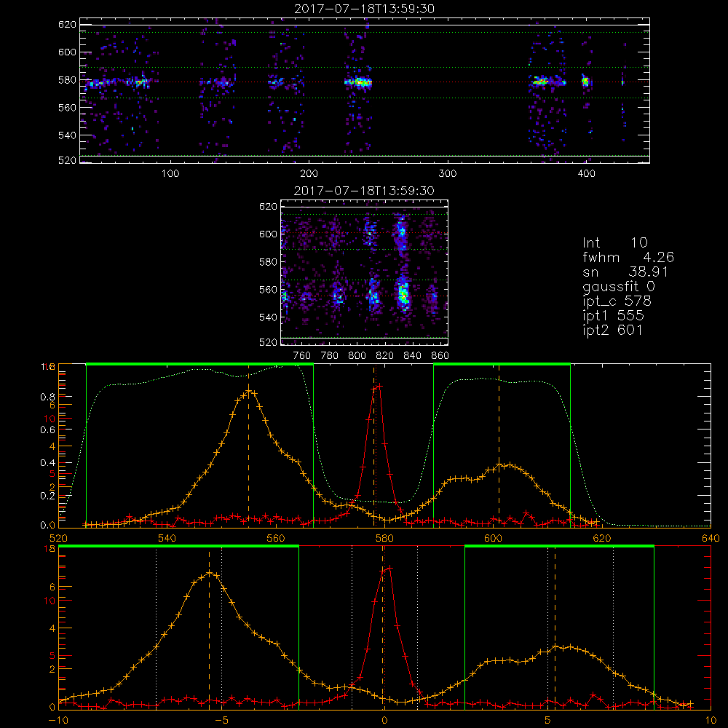Click x-axis tick label 100 on top plot
728x728 pixels.
[170, 174]
